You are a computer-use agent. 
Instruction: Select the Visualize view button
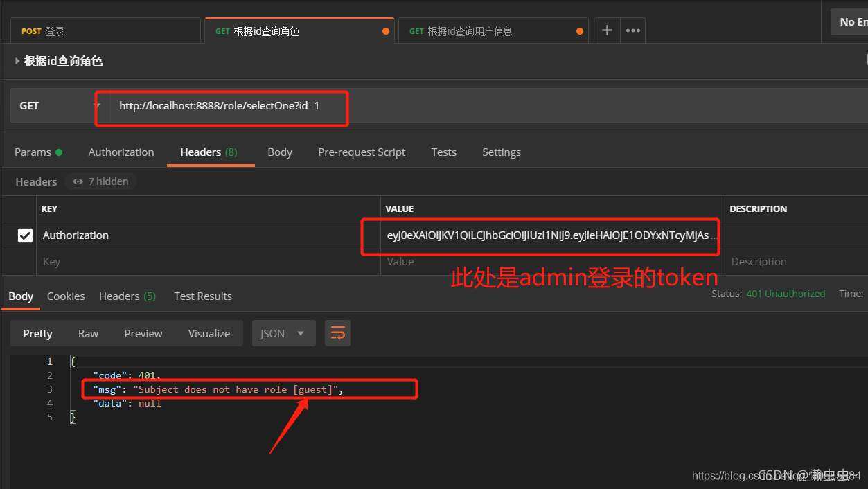click(209, 333)
